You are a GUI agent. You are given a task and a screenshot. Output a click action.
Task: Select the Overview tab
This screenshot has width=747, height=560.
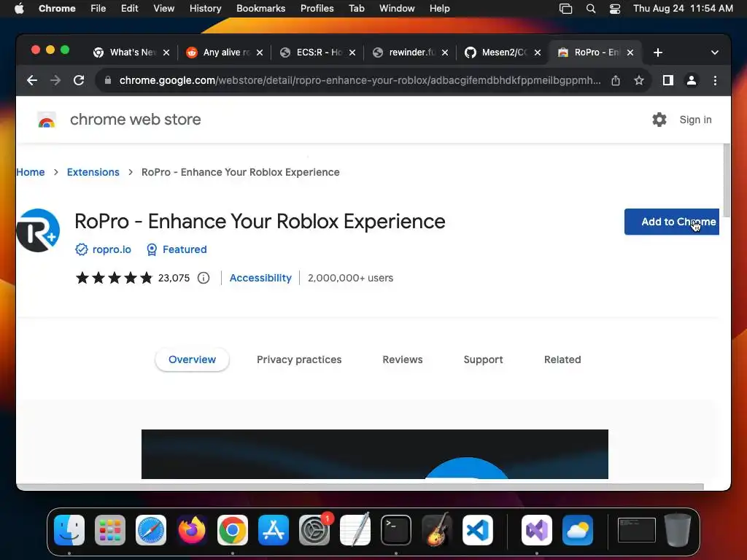[192, 359]
